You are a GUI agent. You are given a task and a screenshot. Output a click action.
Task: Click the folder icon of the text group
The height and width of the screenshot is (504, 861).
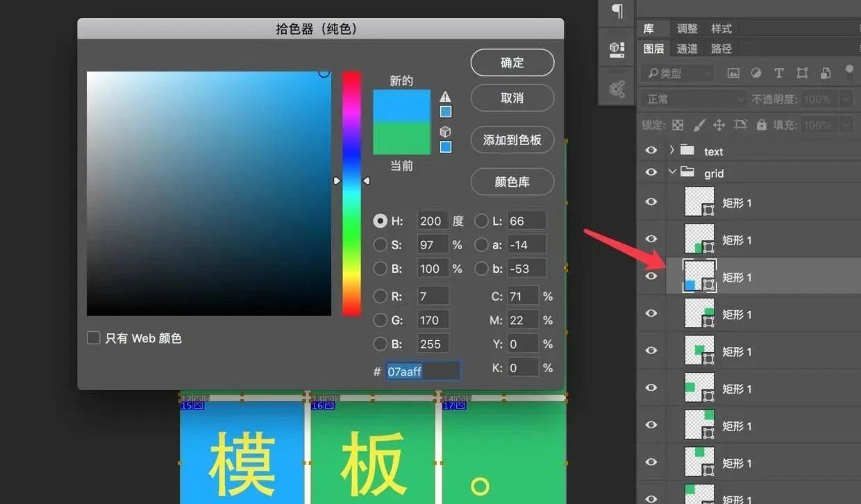click(x=687, y=150)
